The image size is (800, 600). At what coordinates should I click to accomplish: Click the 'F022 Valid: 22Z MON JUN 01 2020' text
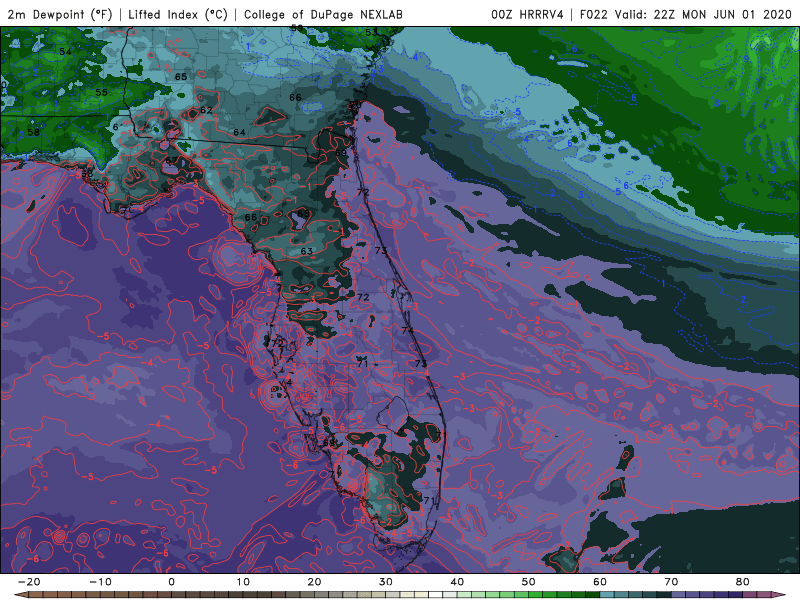(685, 14)
